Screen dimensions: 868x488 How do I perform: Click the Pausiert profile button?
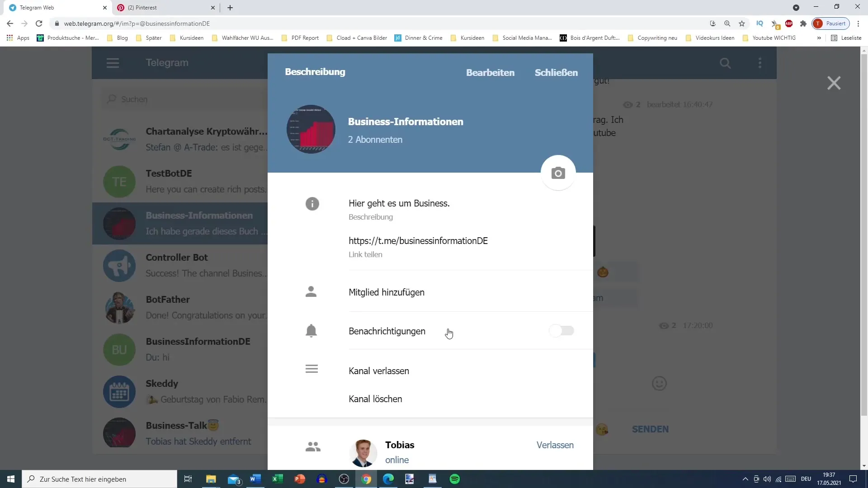(x=831, y=23)
